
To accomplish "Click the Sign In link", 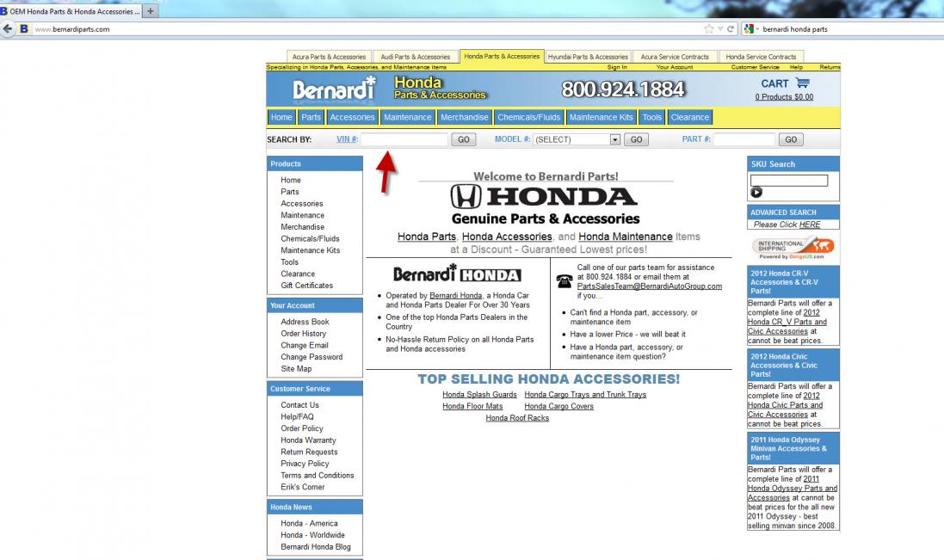I will [x=617, y=67].
